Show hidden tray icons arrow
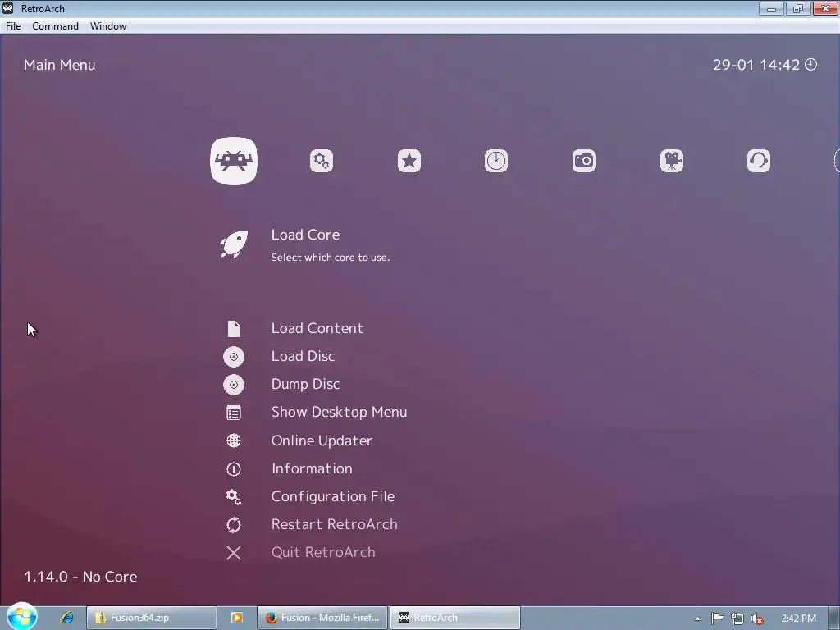Viewport: 840px width, 630px height. click(697, 619)
